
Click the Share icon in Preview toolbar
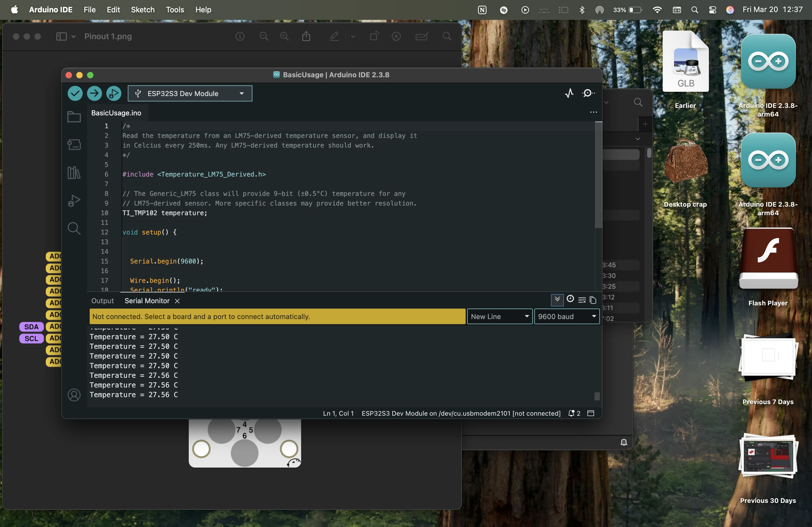pos(306,36)
